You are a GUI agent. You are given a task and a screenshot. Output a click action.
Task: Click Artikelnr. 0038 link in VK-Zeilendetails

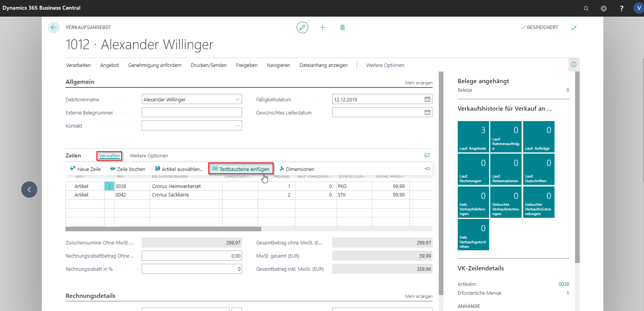[563, 284]
